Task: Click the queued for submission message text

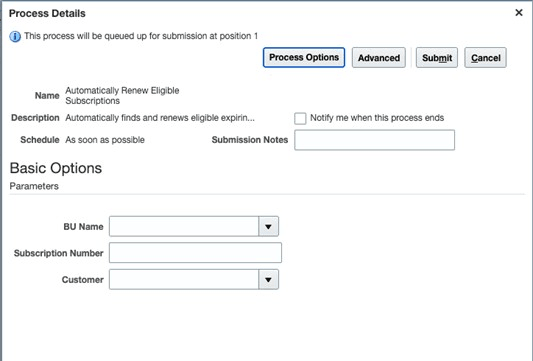Action: pyautogui.click(x=141, y=36)
